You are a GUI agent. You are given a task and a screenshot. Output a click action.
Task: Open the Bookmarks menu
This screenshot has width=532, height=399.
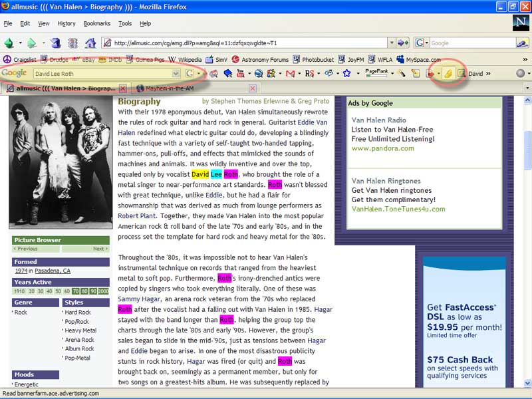click(x=96, y=23)
